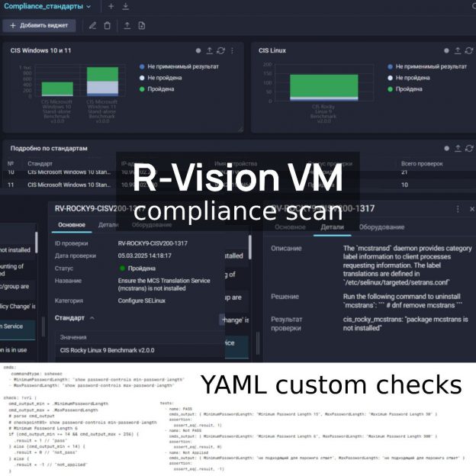
Task: Click resize handle of CIS Windows widget
Action: coord(240,130)
